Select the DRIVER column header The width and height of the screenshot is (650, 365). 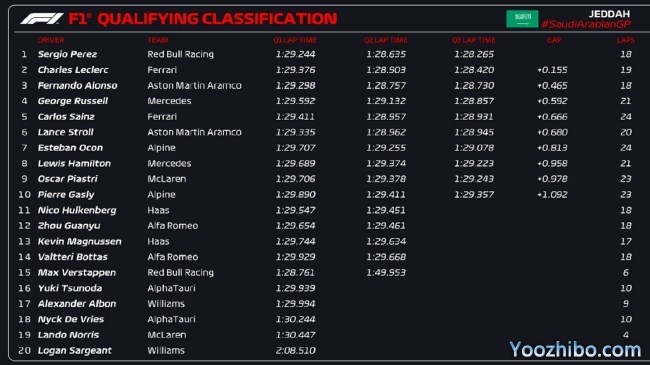pos(51,40)
